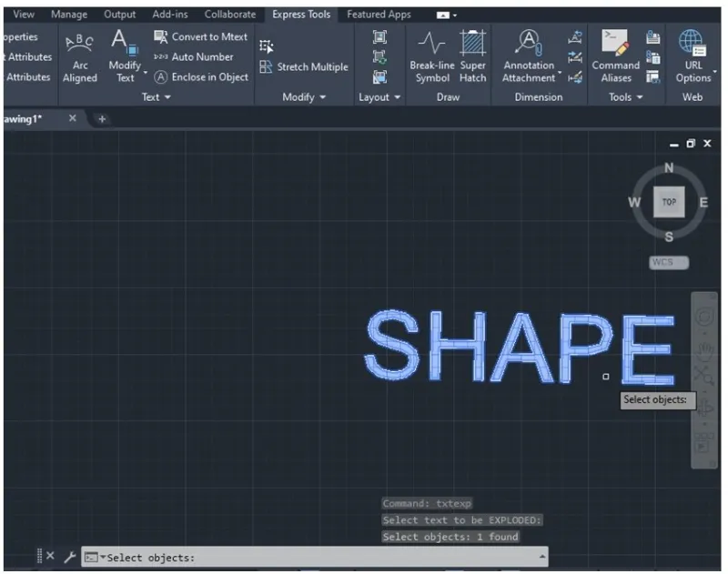Switch to the Manage ribbon tab
728x574 pixels.
click(x=68, y=15)
